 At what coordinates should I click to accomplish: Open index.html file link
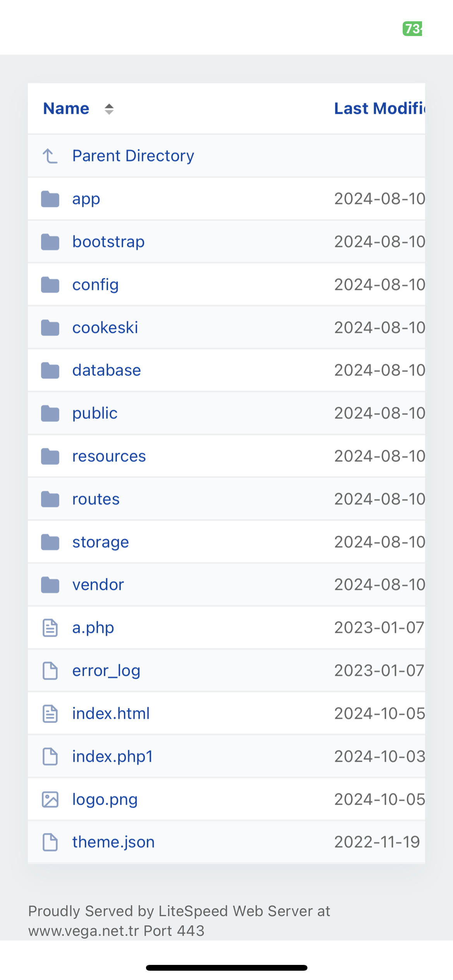(x=111, y=713)
